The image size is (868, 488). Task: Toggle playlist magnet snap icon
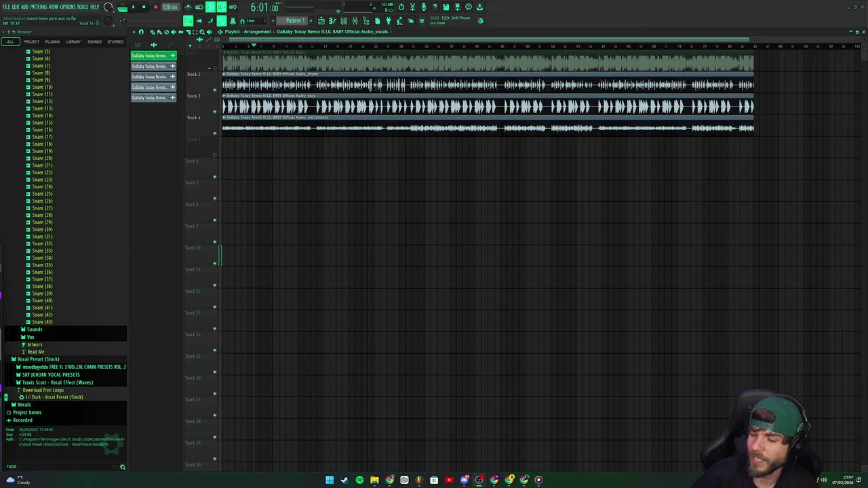pyautogui.click(x=141, y=32)
